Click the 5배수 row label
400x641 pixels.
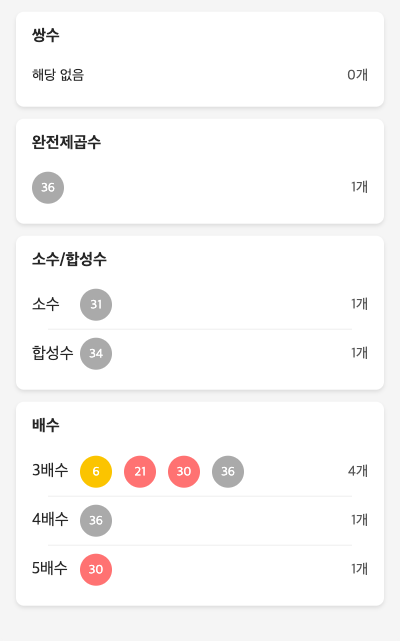50,568
